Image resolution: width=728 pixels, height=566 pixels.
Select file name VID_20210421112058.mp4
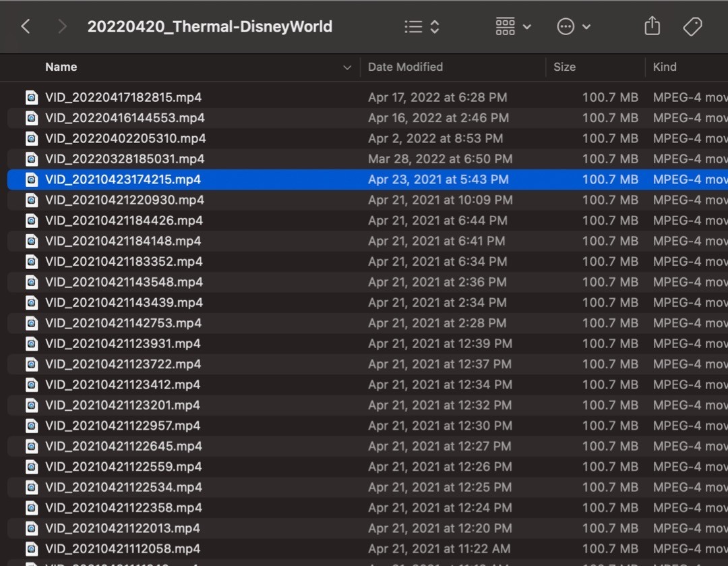coord(123,548)
